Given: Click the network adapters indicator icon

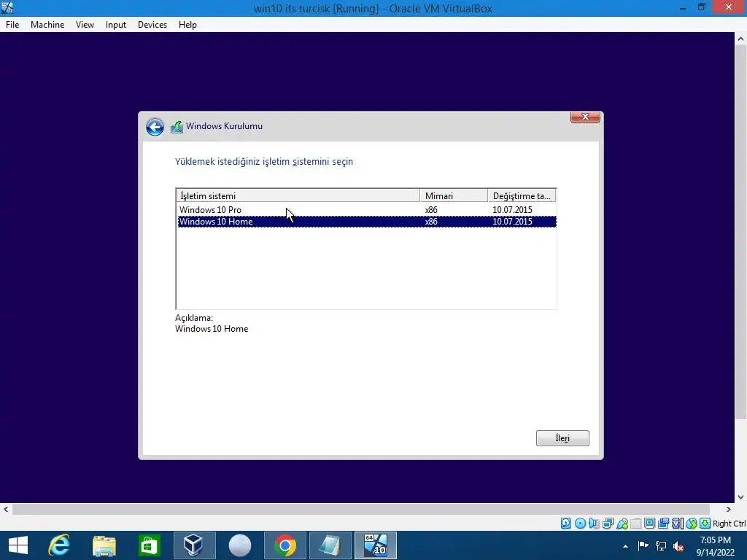Looking at the screenshot, I should pyautogui.click(x=608, y=524).
